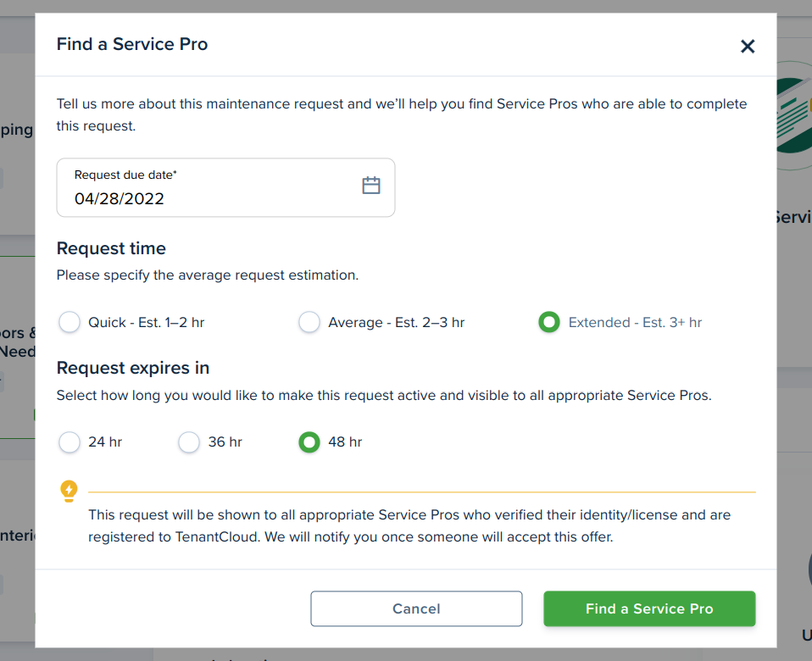Set request expiry to 24 hr
Image resolution: width=812 pixels, height=661 pixels.
[70, 442]
